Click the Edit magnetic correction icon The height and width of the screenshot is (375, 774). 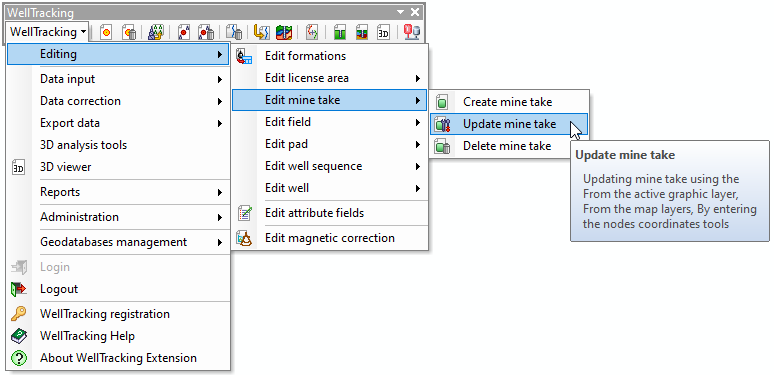[x=244, y=238]
